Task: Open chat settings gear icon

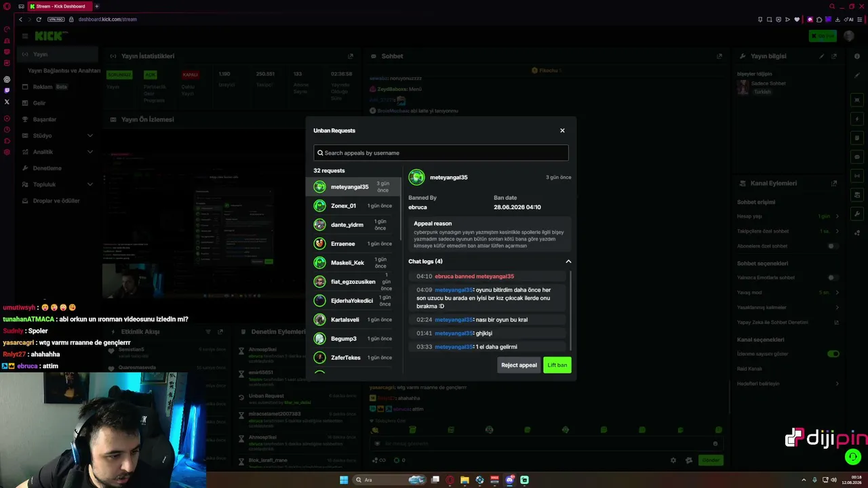Action: pyautogui.click(x=673, y=460)
